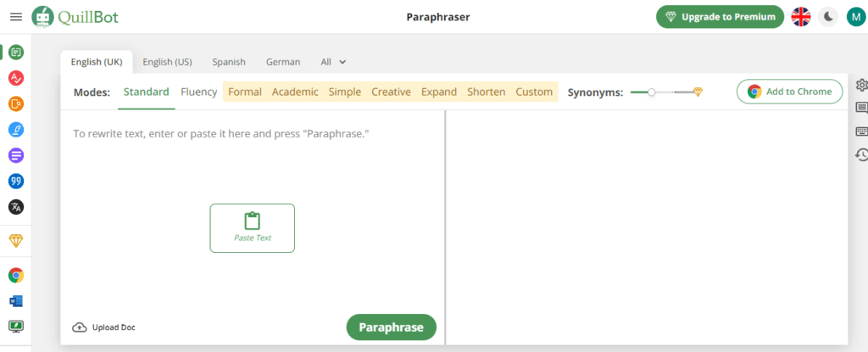
Task: Switch to the English (US) tab
Action: pos(167,62)
